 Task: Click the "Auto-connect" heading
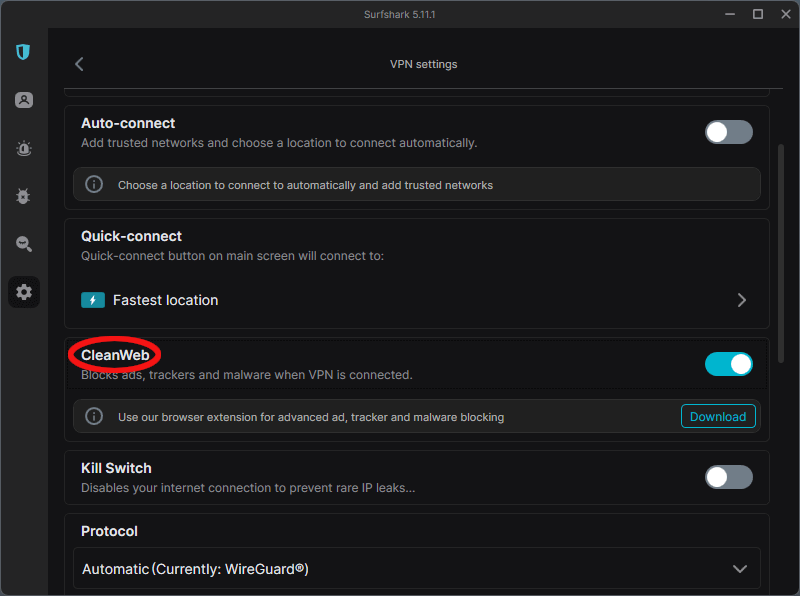point(128,123)
